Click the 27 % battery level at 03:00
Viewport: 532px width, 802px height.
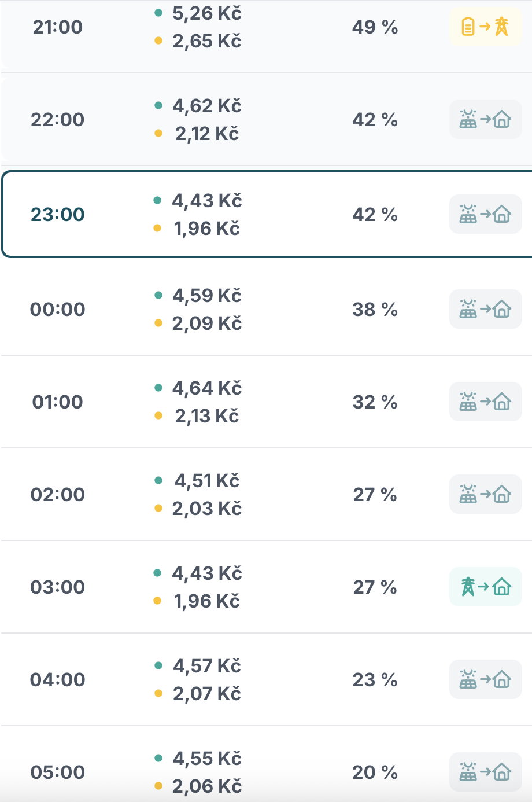(375, 587)
